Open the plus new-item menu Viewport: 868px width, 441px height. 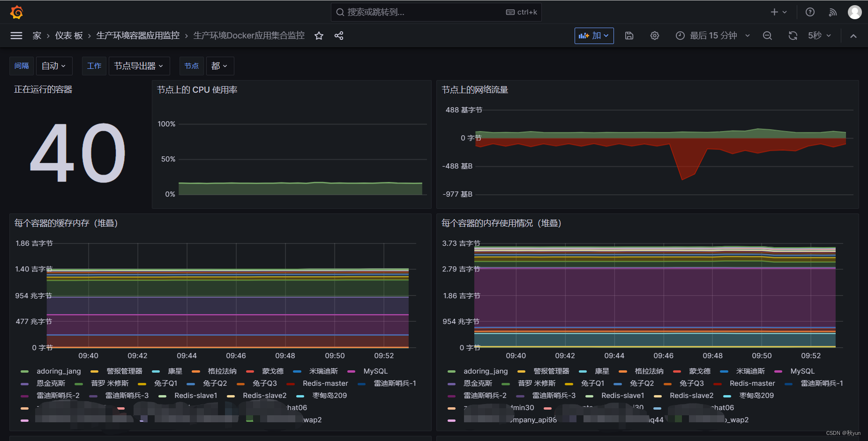[778, 12]
